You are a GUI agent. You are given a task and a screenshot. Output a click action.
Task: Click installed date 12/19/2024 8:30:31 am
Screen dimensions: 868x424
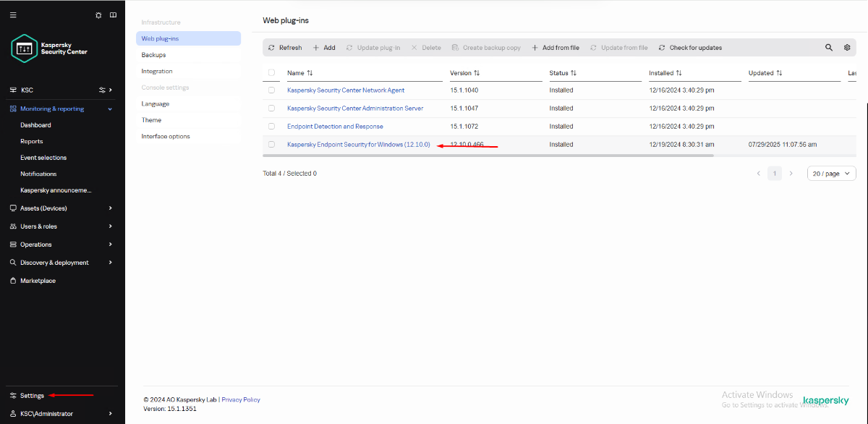(681, 145)
